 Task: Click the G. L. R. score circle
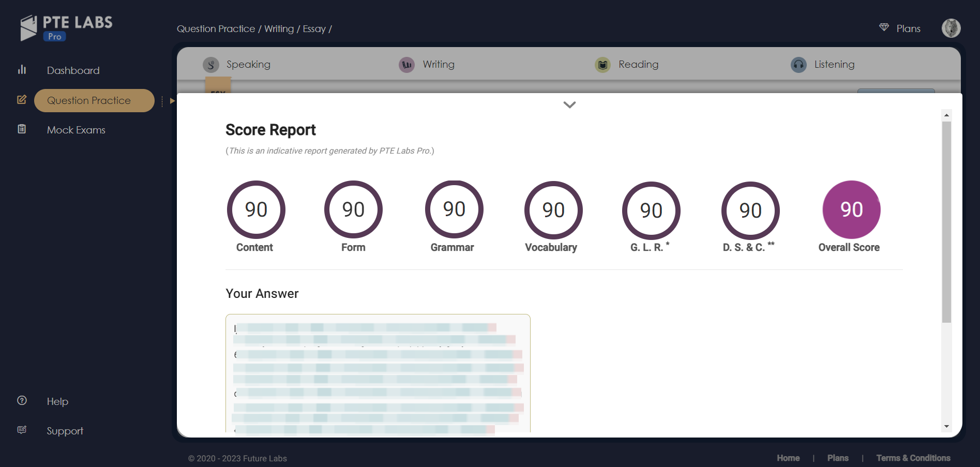click(651, 210)
